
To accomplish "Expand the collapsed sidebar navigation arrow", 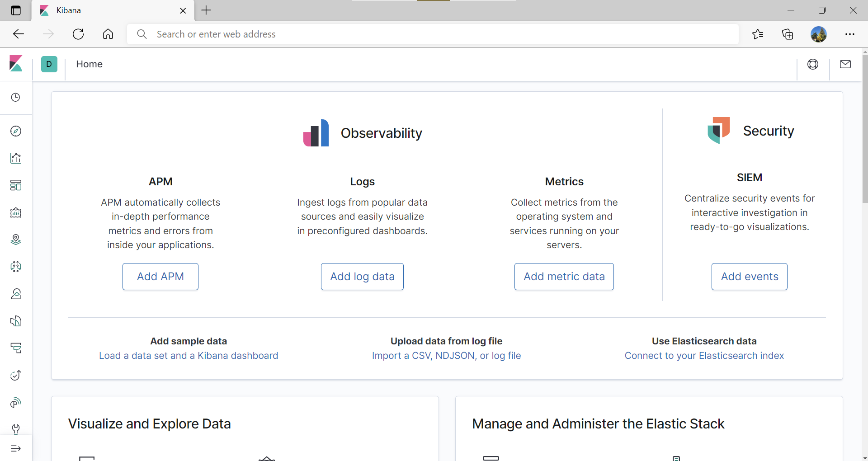I will [16, 449].
